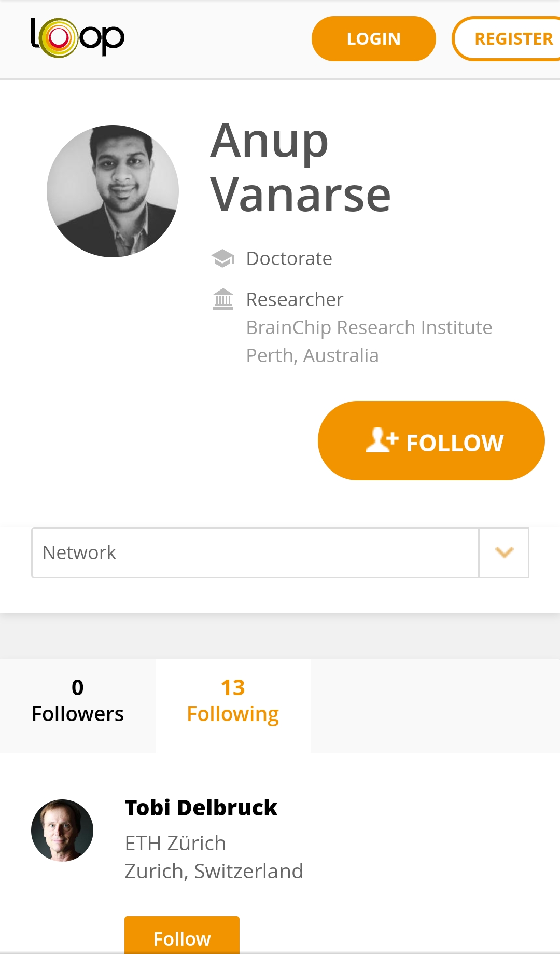Open Tobi Delbruck's avatar thumbnail
Image resolution: width=560 pixels, height=954 pixels.
[62, 831]
